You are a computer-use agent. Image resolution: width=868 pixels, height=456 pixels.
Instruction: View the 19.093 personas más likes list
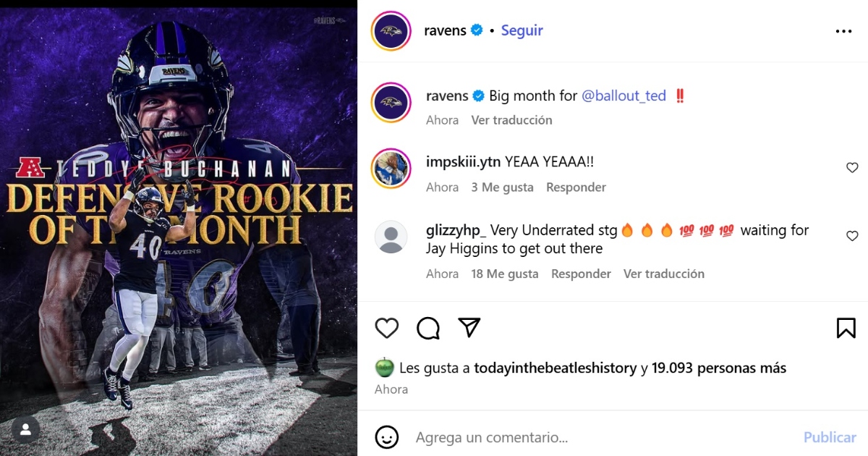[718, 368]
